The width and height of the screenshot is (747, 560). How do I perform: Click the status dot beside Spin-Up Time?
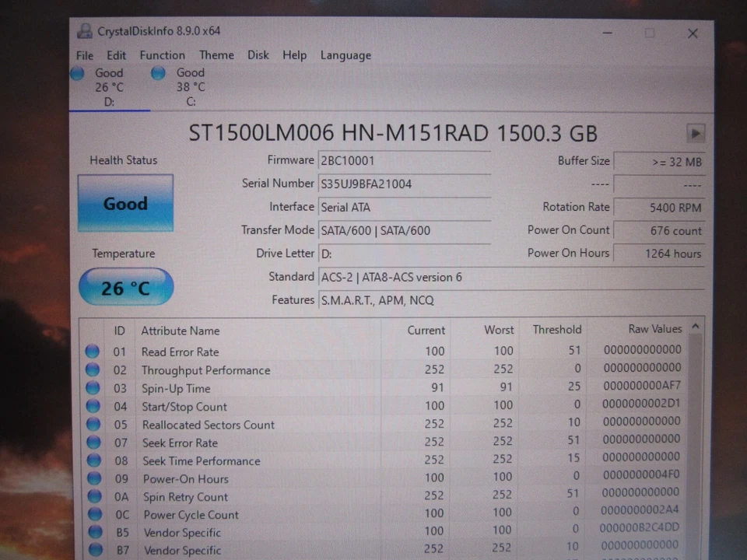point(93,388)
